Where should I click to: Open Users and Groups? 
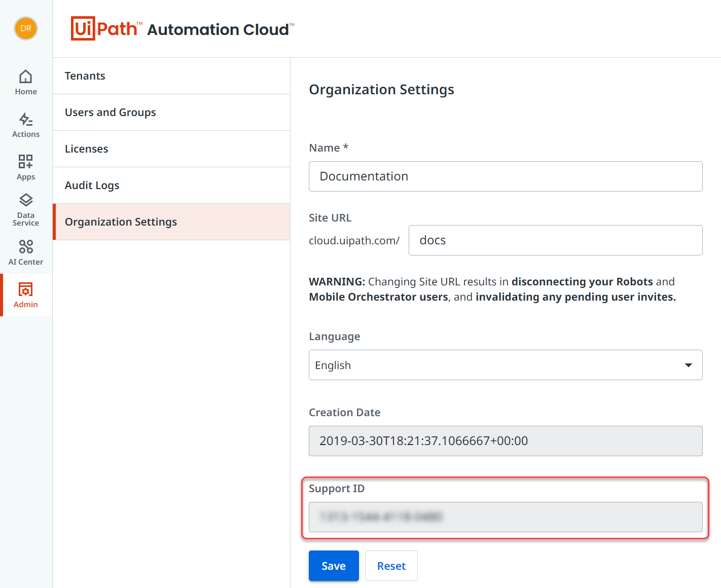[x=171, y=113]
